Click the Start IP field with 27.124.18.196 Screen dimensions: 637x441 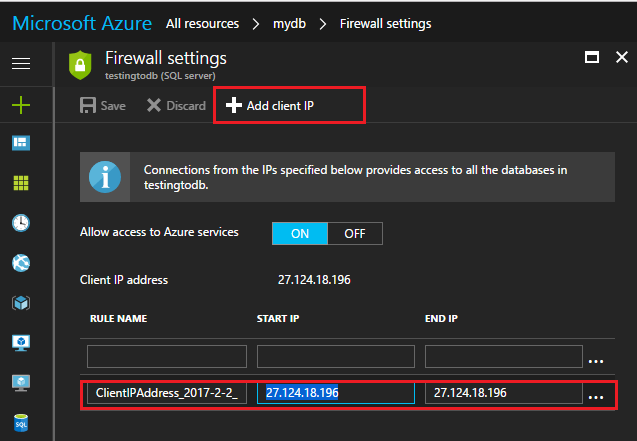tap(336, 393)
